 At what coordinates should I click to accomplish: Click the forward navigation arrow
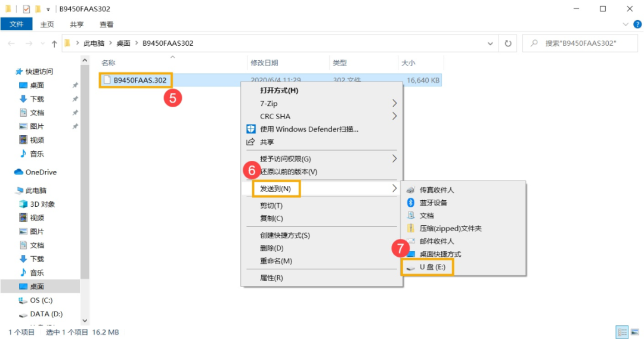pyautogui.click(x=29, y=43)
